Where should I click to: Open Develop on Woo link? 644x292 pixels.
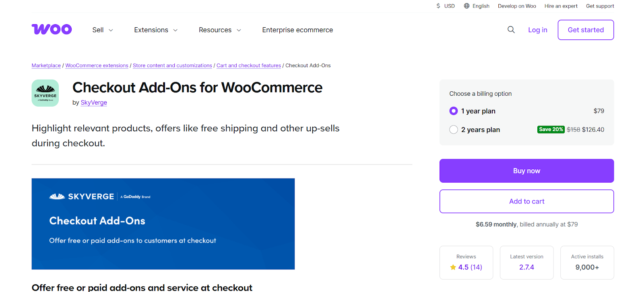(x=517, y=6)
